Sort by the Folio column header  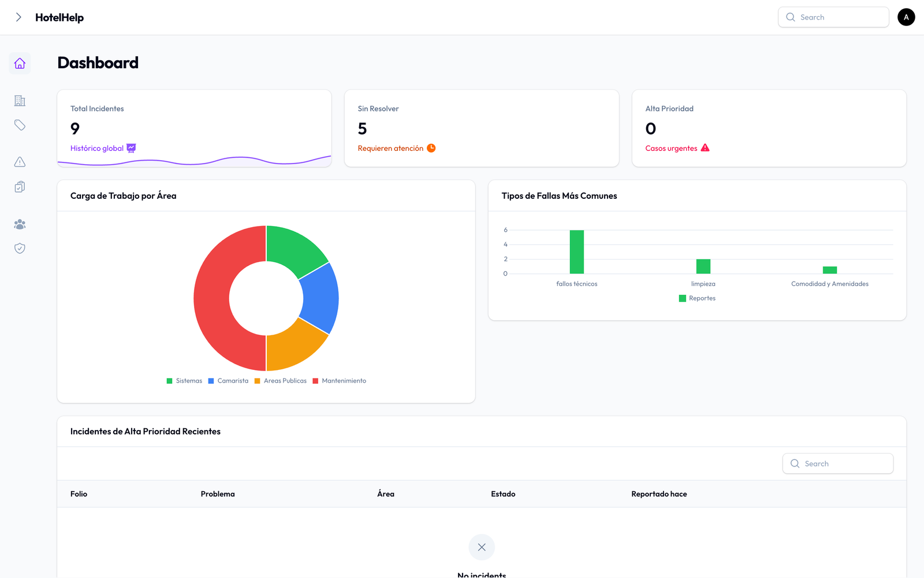[x=79, y=494]
